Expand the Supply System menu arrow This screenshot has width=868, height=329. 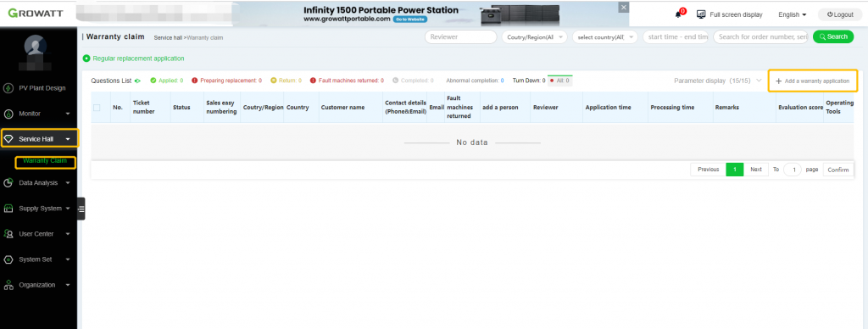pyautogui.click(x=68, y=209)
